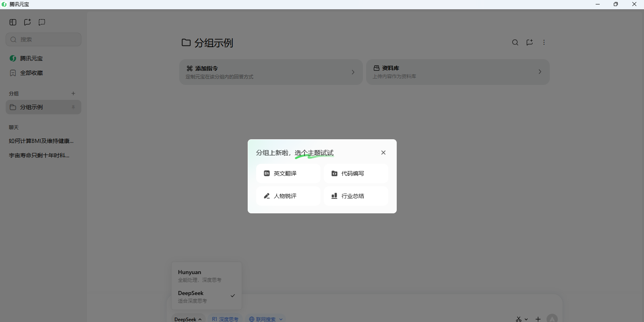Open the 资料库 knowledge base card

pyautogui.click(x=458, y=72)
